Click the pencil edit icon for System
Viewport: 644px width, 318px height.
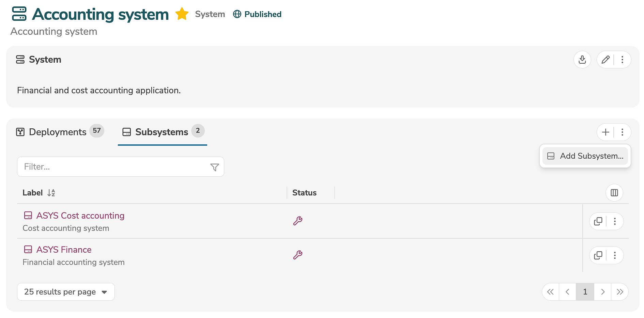point(605,60)
